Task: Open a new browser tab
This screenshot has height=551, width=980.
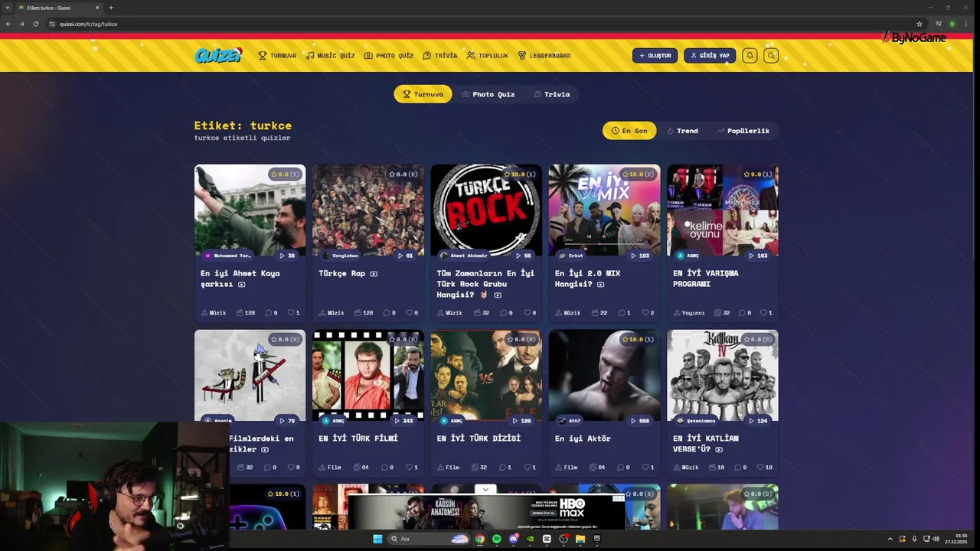Action: (x=111, y=8)
